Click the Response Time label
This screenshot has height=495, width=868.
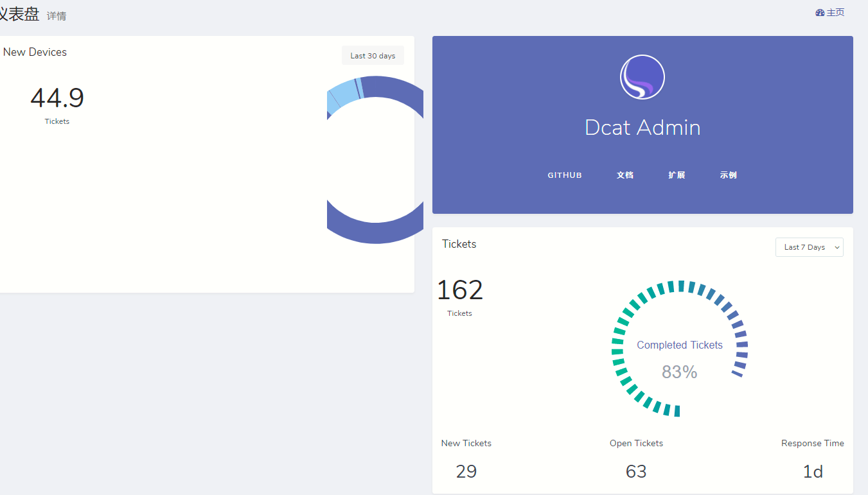[813, 443]
